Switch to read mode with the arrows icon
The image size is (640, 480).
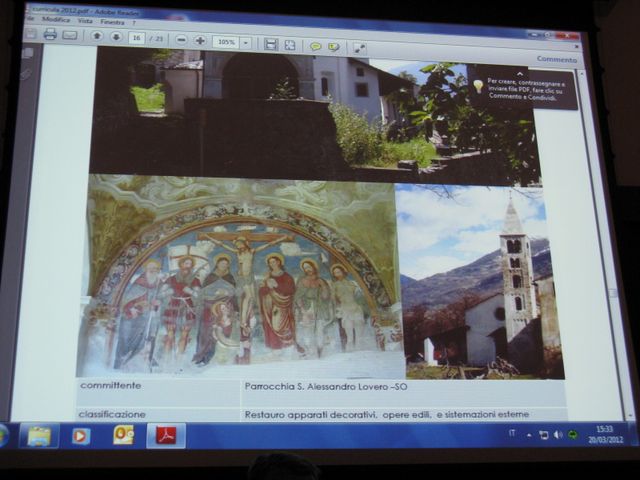tap(360, 48)
